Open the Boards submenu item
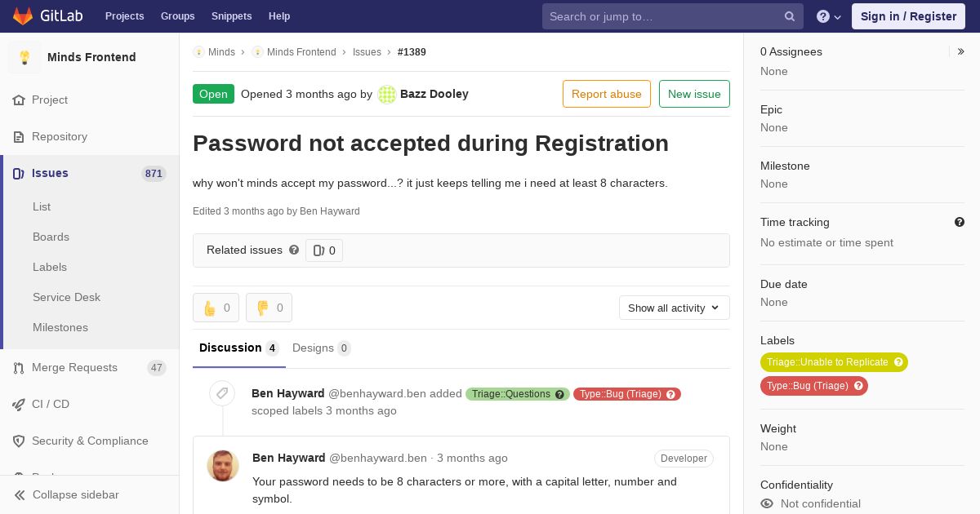The image size is (980, 514). point(51,237)
